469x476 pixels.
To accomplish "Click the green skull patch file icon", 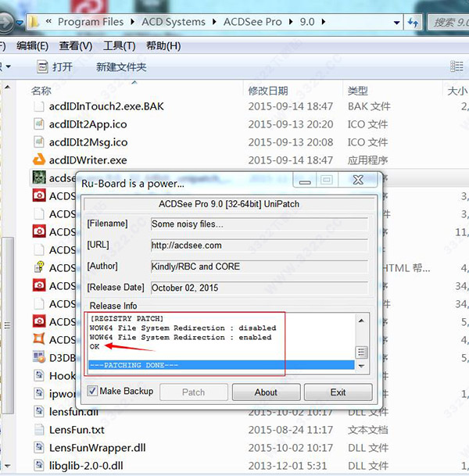I will click(x=39, y=177).
